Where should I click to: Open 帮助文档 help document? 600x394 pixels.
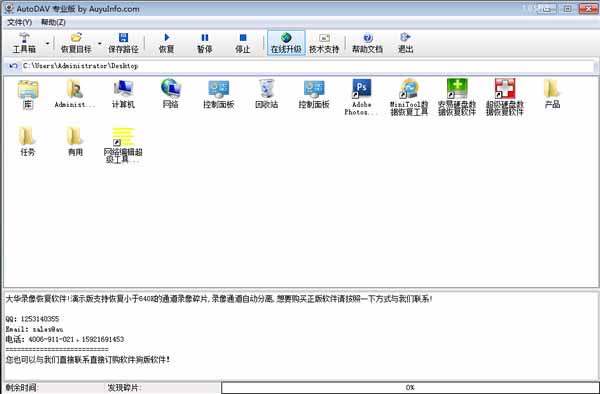[367, 43]
